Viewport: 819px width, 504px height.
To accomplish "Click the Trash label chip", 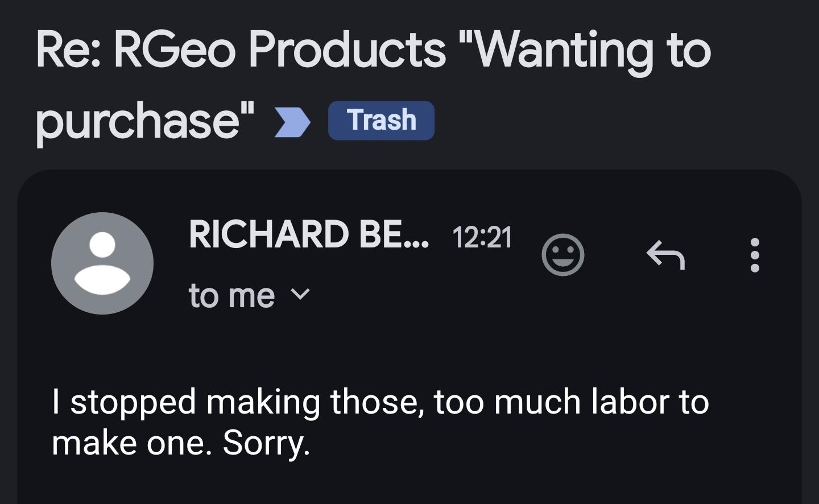I will pyautogui.click(x=381, y=121).
